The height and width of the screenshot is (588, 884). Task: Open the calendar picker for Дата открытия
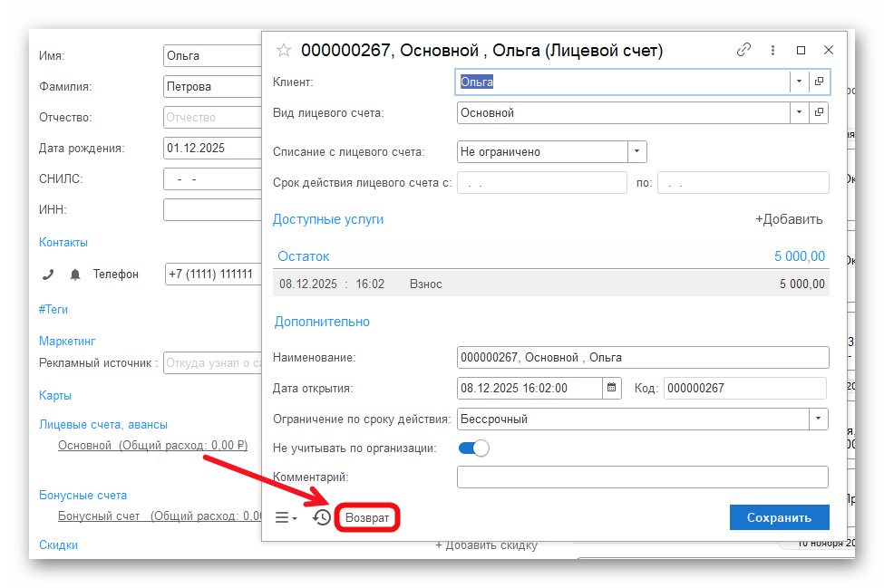click(612, 388)
